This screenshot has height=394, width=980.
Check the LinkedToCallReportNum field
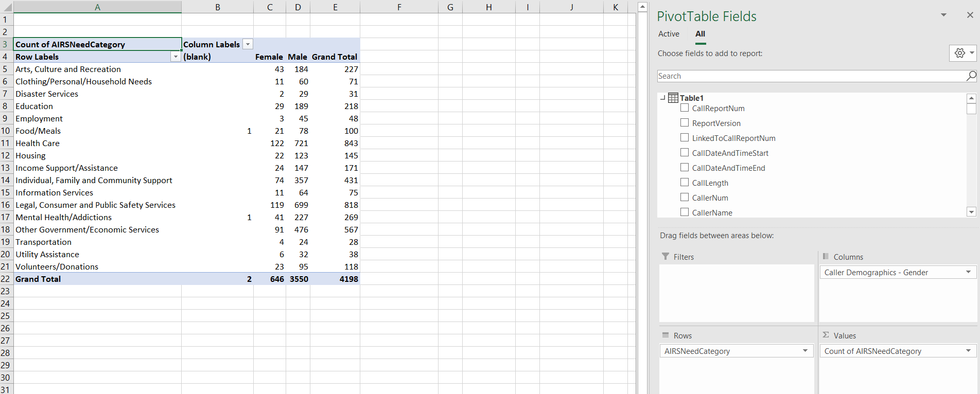tap(685, 138)
